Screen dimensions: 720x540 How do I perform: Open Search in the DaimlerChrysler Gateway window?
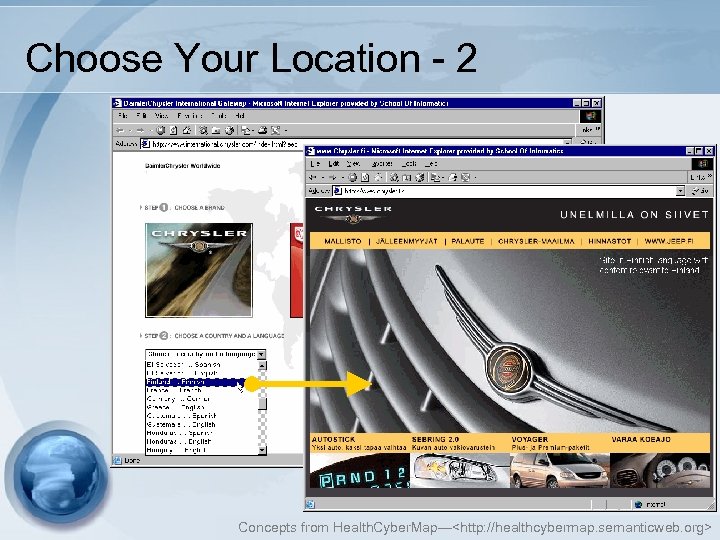[203, 130]
